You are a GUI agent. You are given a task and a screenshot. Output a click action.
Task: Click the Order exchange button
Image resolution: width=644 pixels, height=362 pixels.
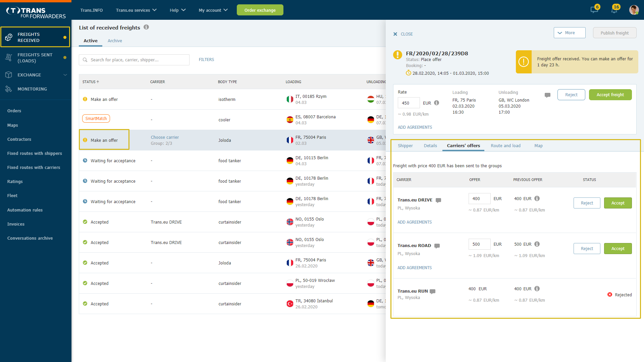click(x=260, y=10)
